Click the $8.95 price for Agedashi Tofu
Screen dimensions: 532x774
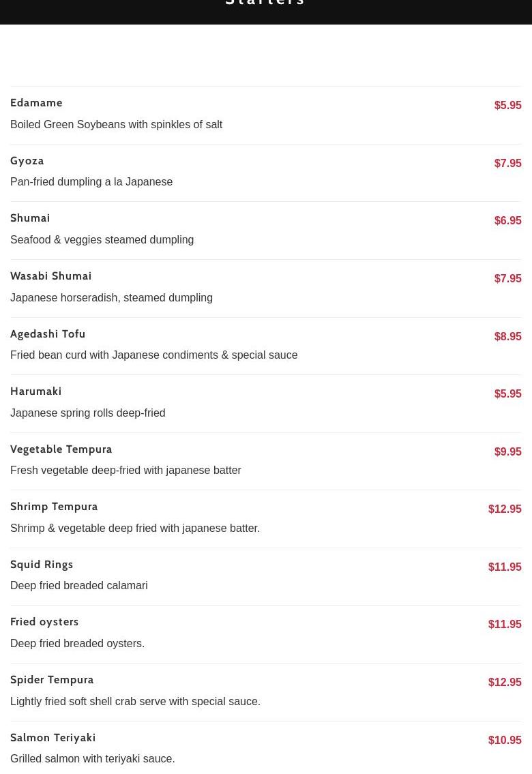coord(507,337)
